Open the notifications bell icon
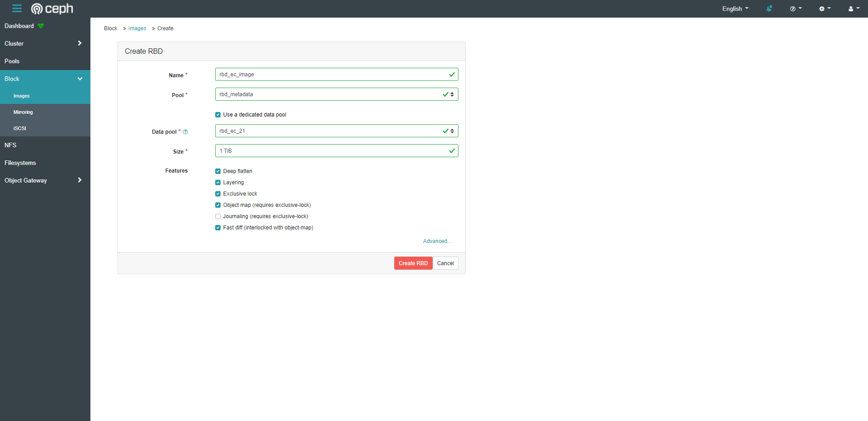Image resolution: width=868 pixels, height=421 pixels. point(769,9)
